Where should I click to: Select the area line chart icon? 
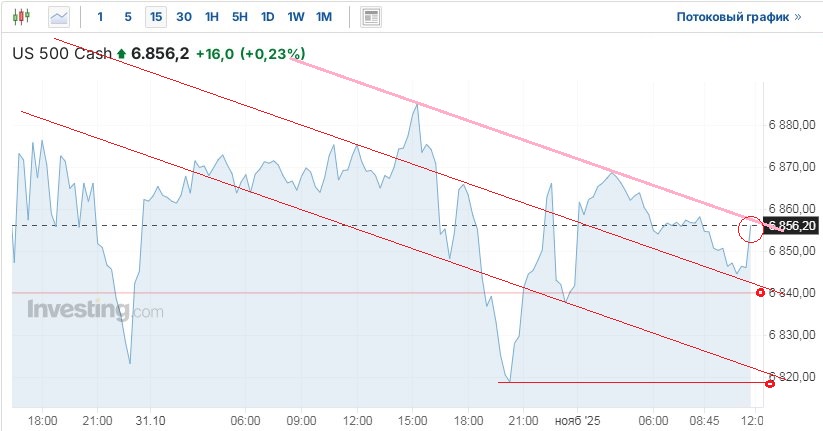pyautogui.click(x=60, y=17)
